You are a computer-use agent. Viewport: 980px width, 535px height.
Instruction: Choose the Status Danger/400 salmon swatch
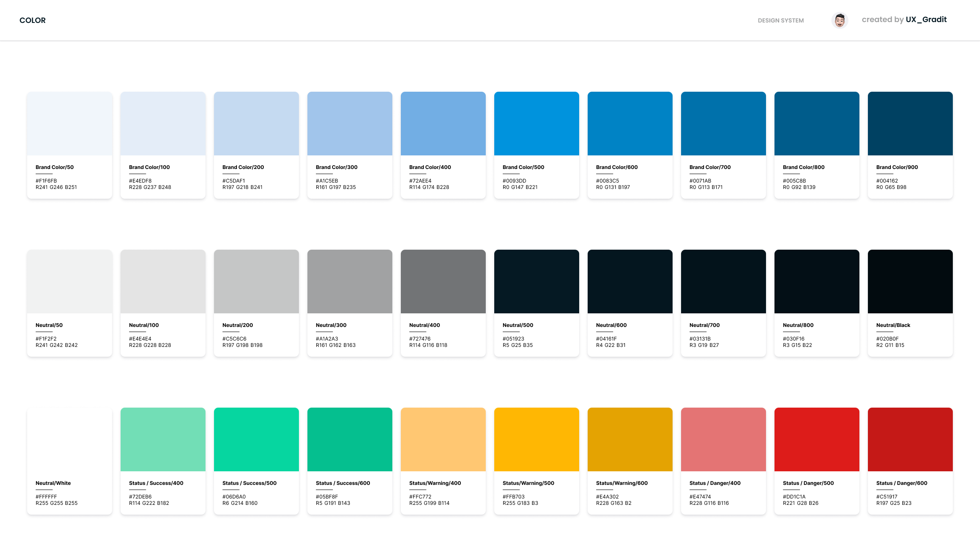tap(723, 439)
